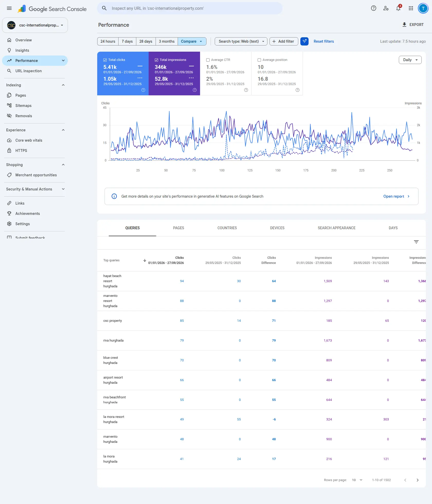Switch to the SEARCH APPEARANCE tab
The height and width of the screenshot is (504, 432).
[337, 228]
